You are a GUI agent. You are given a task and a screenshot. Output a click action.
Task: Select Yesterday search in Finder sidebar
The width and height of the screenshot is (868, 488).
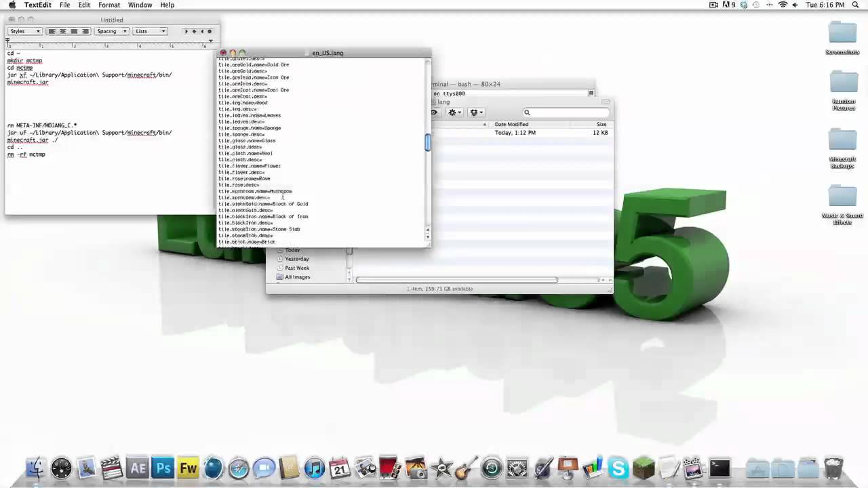tap(297, 259)
